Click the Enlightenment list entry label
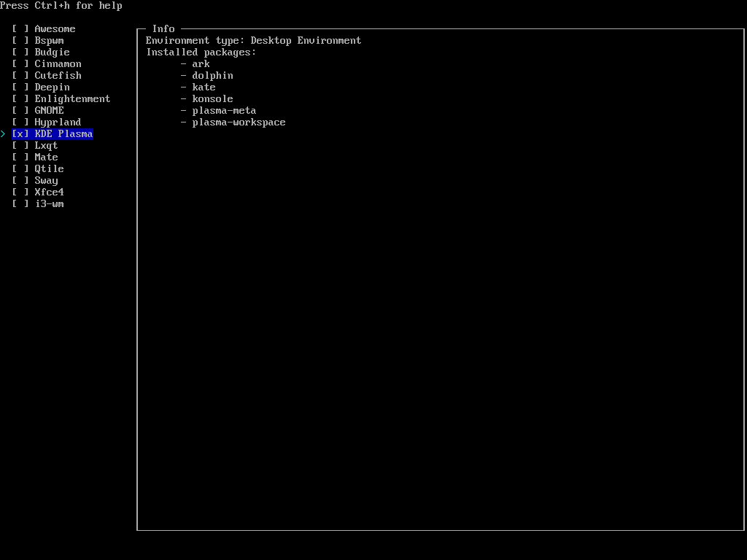This screenshot has width=747, height=560. pyautogui.click(x=72, y=99)
